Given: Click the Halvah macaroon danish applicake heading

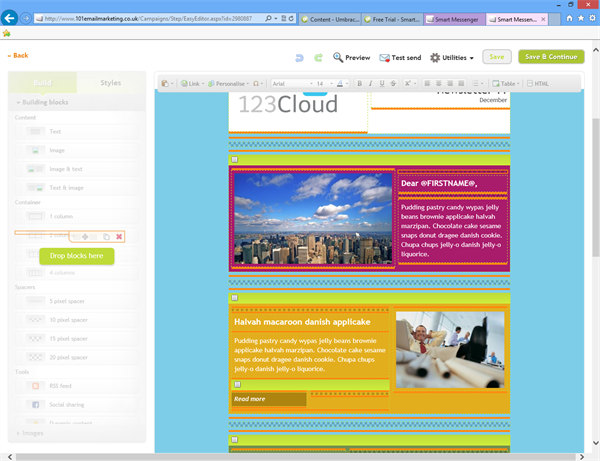Looking at the screenshot, I should click(x=302, y=322).
